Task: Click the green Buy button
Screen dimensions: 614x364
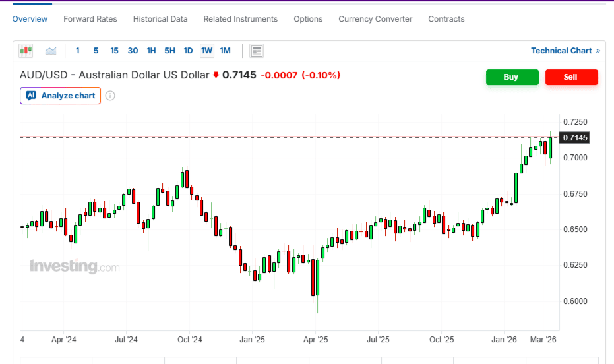Action: click(x=511, y=77)
